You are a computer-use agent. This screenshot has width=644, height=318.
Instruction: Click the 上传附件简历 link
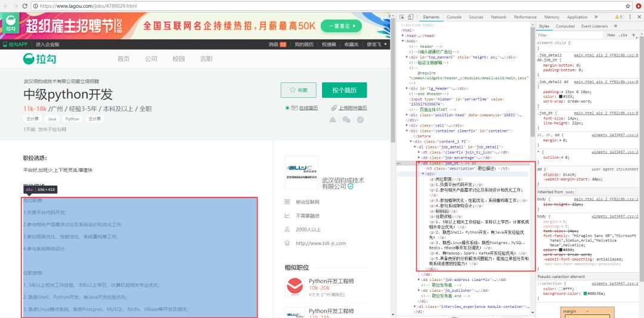point(352,108)
